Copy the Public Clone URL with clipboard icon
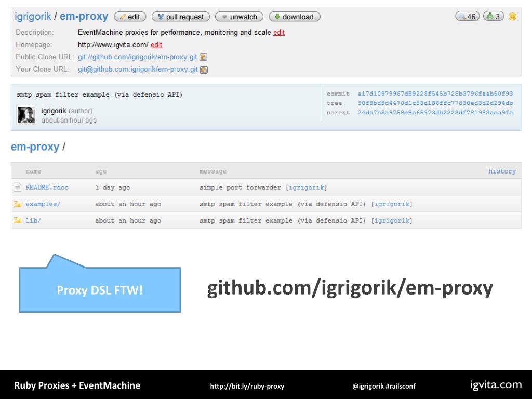The image size is (532, 399). point(203,57)
